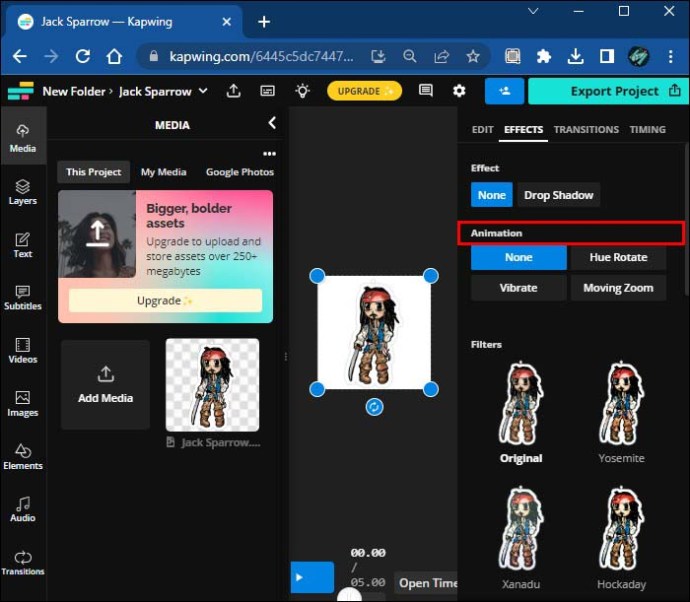Viewport: 690px width, 602px height.
Task: Open the Subtitles sidebar panel
Action: [x=22, y=297]
